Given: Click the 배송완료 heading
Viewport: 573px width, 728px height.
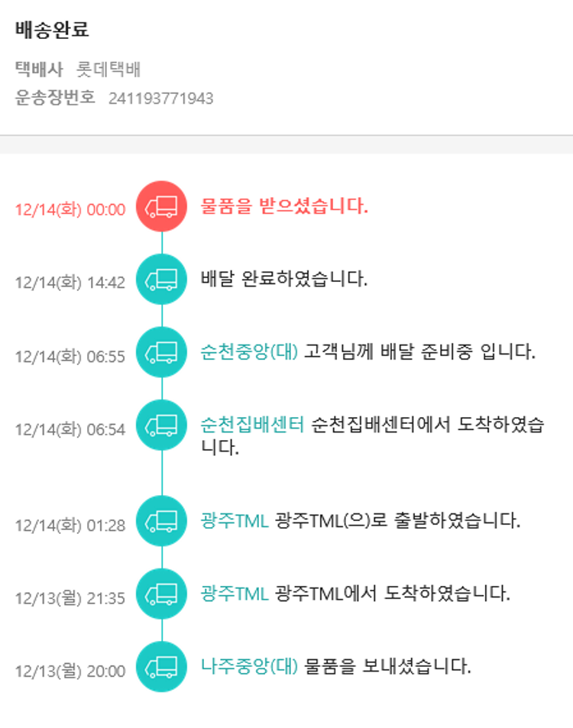Looking at the screenshot, I should pos(52,30).
